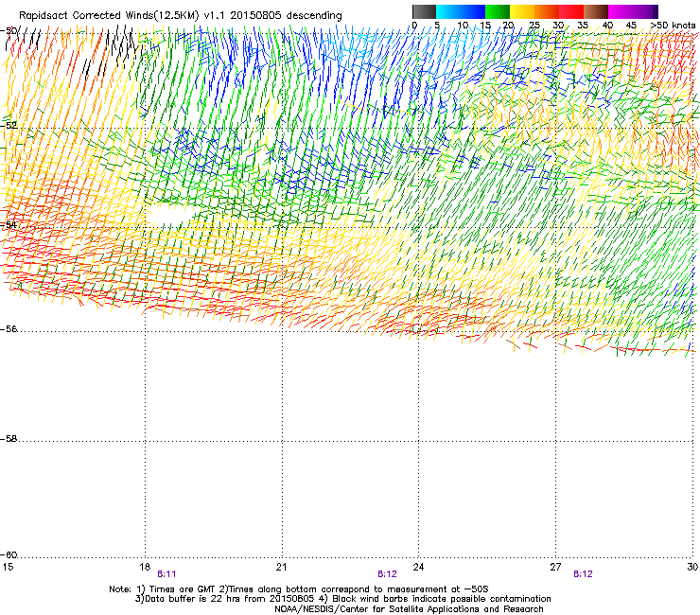Click the gray 0-5 knots legend swatch

click(x=424, y=11)
